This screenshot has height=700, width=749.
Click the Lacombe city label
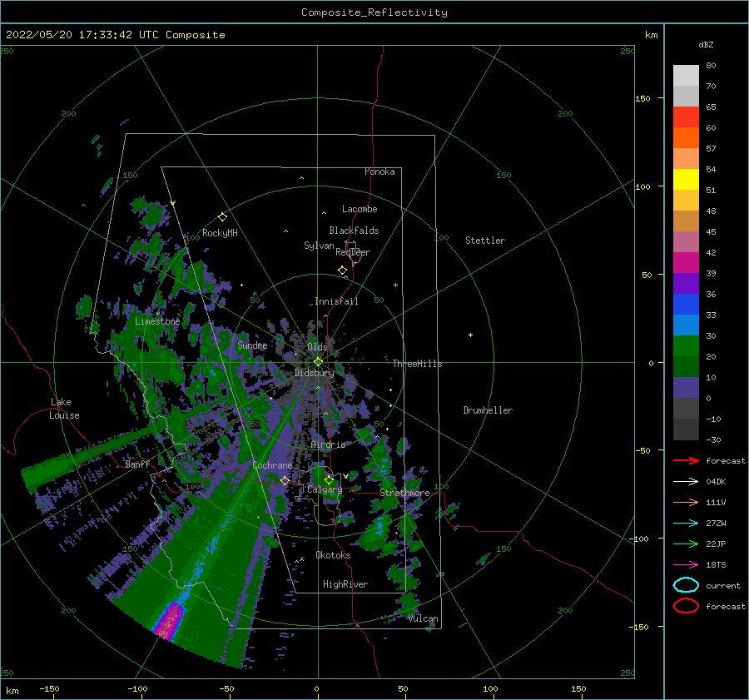pos(360,209)
